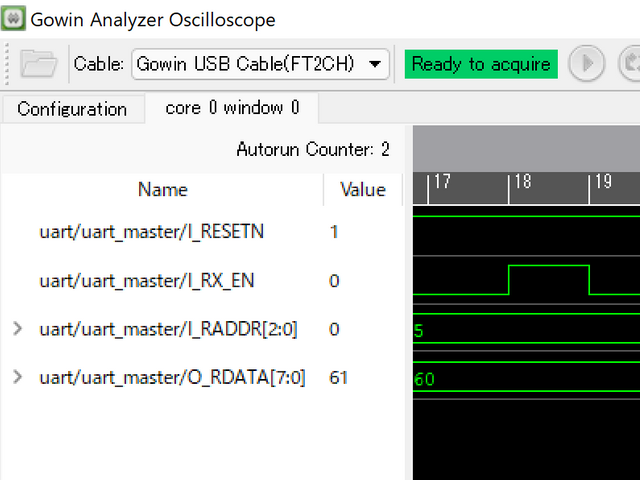Switch to the Configuration tab

[x=72, y=109]
